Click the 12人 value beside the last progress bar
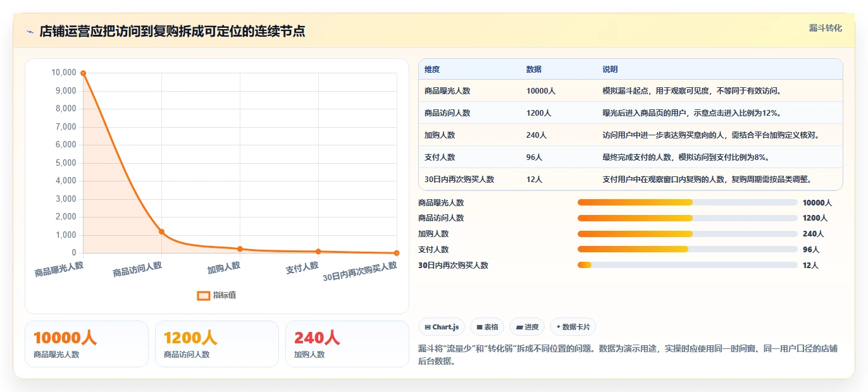Screen dimensions: 868x392 click(811, 266)
